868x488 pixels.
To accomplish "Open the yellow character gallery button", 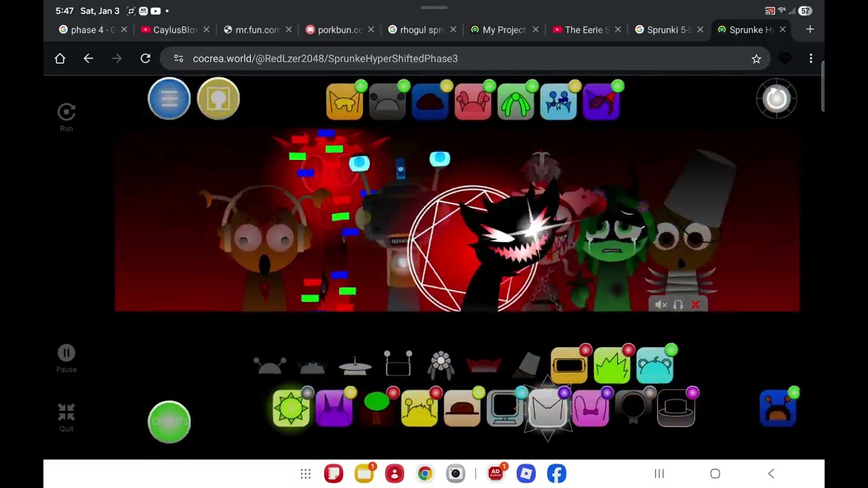I will coord(218,99).
